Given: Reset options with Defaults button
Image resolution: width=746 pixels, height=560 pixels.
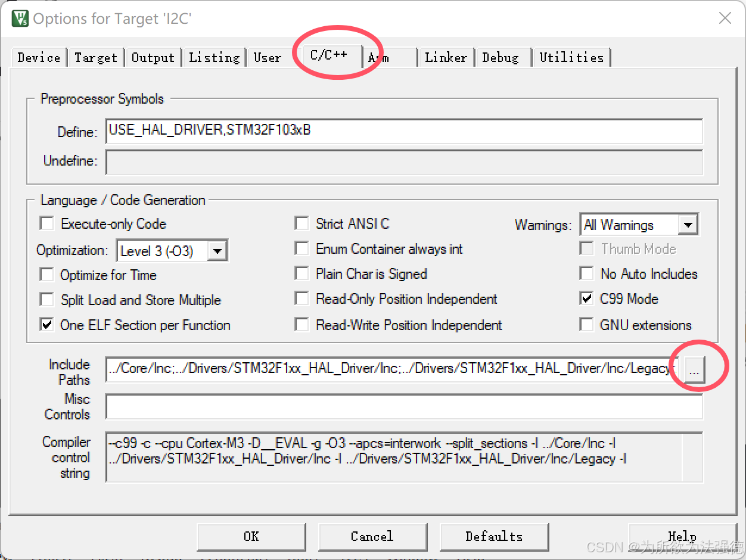Looking at the screenshot, I should tap(494, 536).
